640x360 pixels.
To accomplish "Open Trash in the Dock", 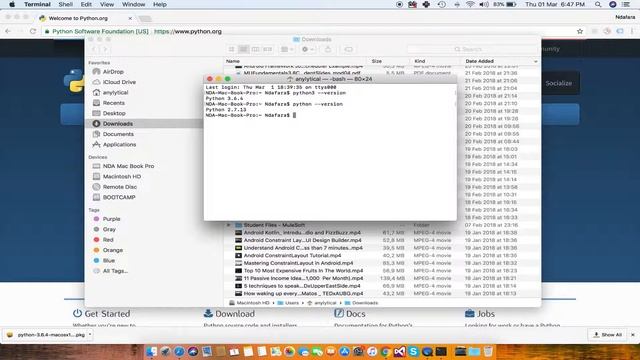I will (x=488, y=351).
